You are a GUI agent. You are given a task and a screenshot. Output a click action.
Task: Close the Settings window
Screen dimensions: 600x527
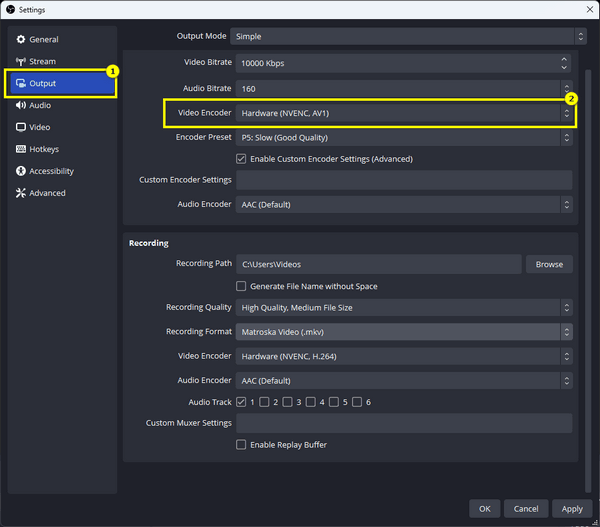(x=590, y=10)
